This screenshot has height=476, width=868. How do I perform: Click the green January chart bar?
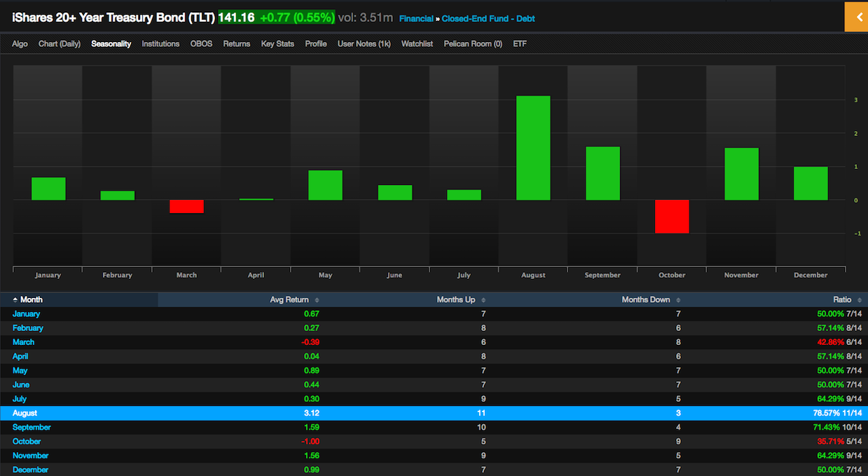point(48,189)
